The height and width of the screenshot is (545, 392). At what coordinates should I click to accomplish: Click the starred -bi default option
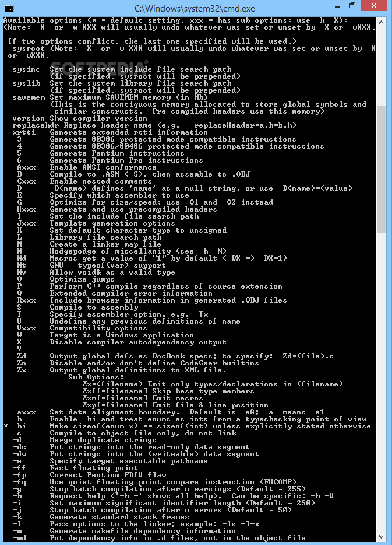[187, 426]
